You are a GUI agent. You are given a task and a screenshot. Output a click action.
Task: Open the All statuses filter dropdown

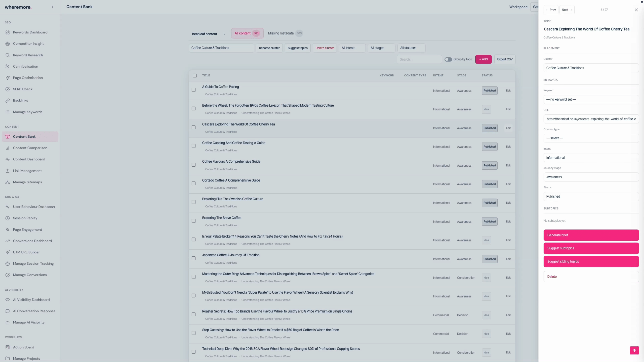pos(412,48)
